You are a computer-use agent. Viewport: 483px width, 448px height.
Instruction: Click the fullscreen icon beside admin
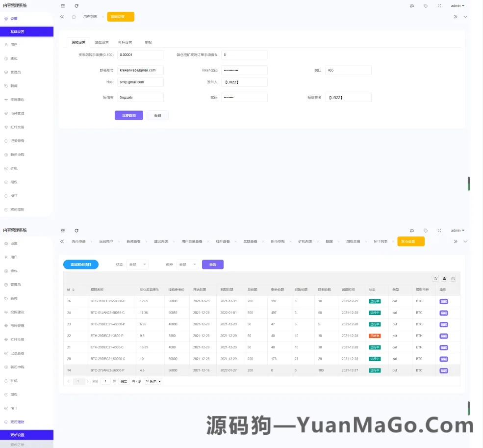(x=439, y=5)
